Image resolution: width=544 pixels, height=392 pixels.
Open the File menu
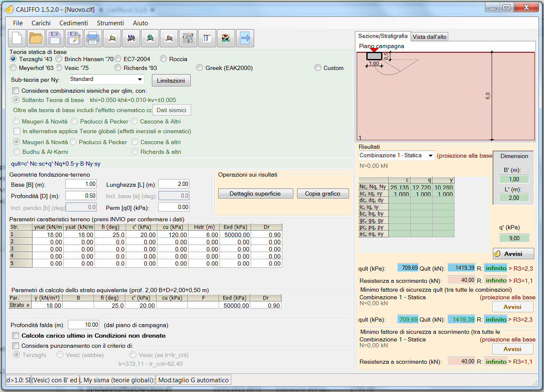(x=18, y=23)
